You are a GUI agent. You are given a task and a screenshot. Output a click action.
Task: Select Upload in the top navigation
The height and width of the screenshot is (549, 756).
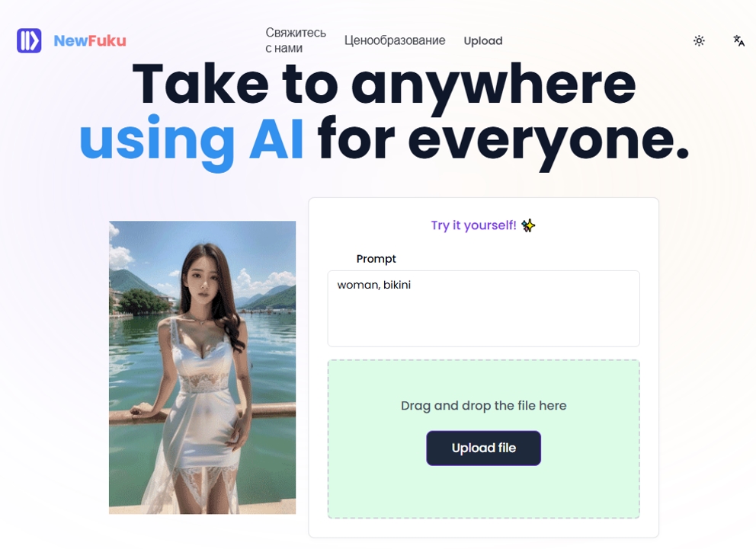click(482, 41)
